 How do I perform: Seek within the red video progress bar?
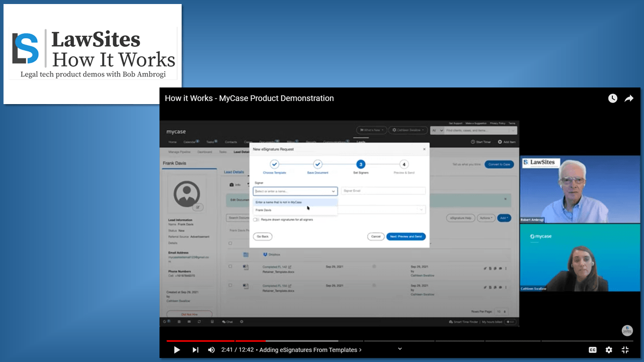tap(216, 341)
